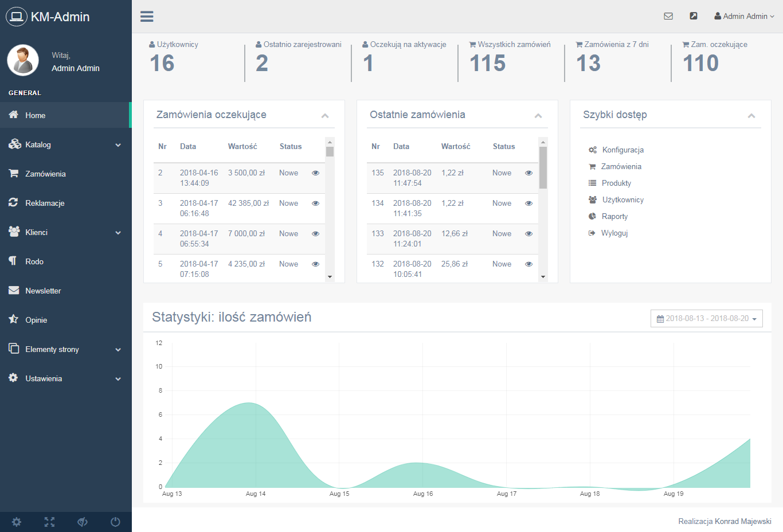
Task: Open Raporty quick access link
Action: (614, 216)
